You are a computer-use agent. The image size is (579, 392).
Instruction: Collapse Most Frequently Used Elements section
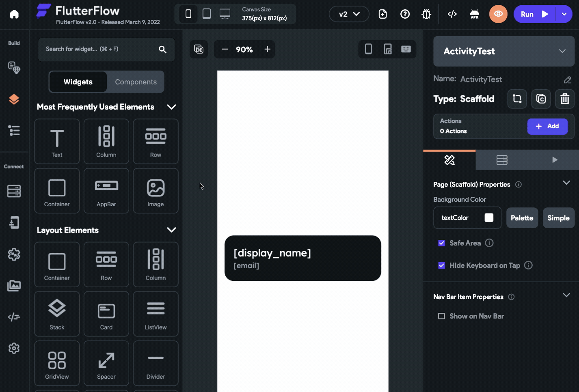171,107
